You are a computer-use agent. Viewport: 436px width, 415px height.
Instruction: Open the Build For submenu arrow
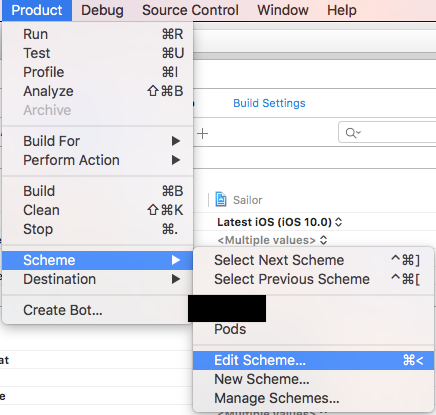pyautogui.click(x=176, y=141)
